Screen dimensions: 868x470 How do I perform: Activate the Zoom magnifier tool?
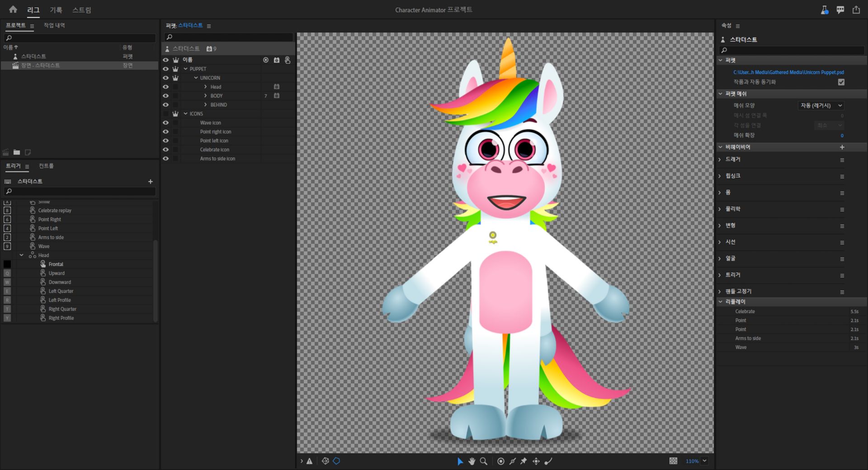coord(483,461)
